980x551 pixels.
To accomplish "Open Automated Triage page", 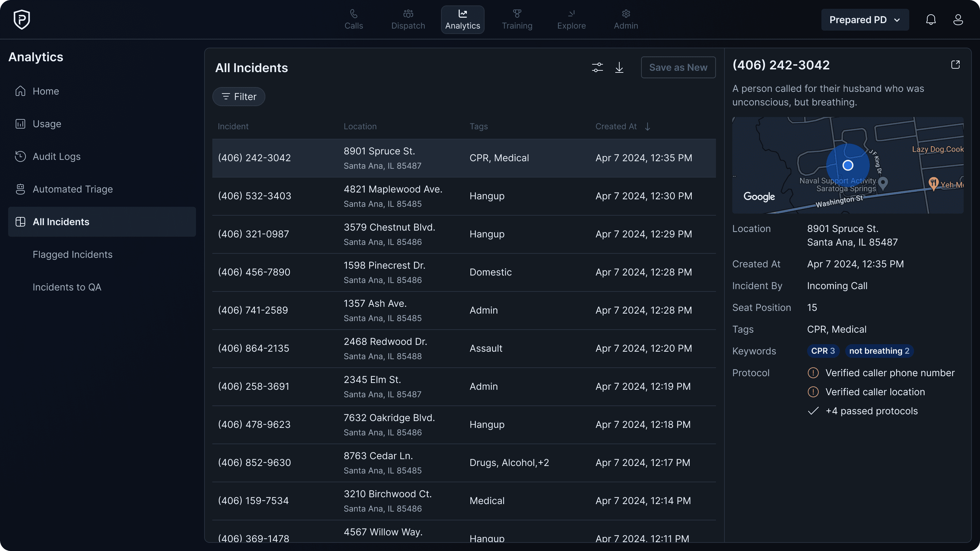I will 72,189.
